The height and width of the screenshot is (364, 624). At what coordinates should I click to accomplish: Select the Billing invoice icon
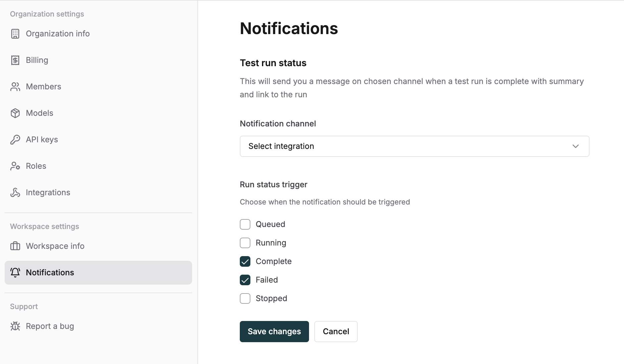(x=16, y=60)
